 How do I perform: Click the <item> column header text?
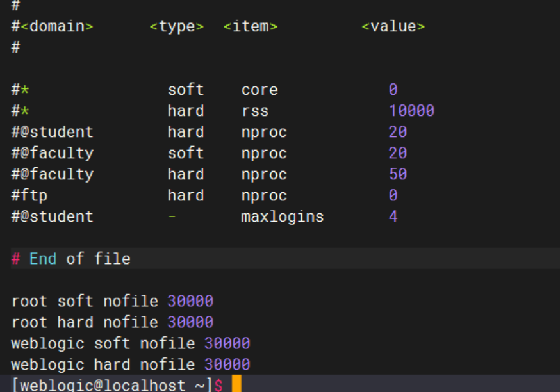pyautogui.click(x=251, y=26)
